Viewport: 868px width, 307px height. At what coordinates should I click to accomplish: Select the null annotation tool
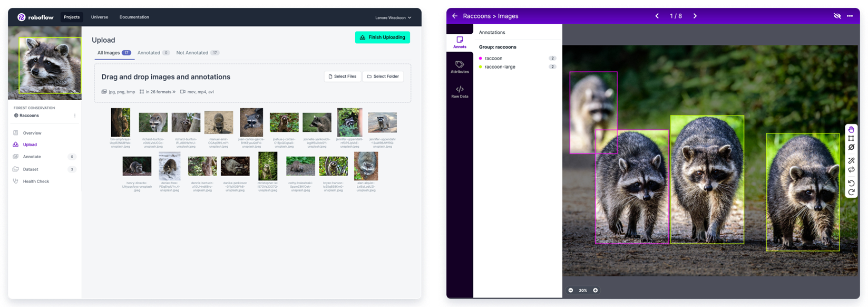[x=851, y=148]
